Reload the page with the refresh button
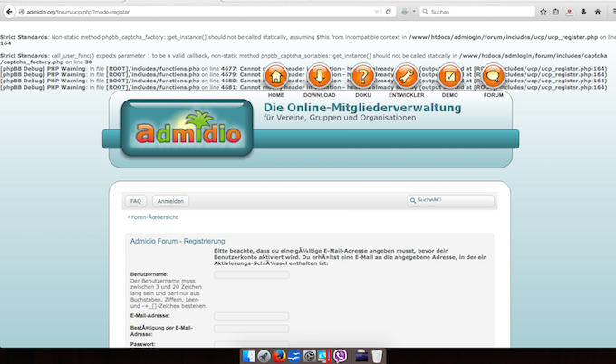 [389, 12]
